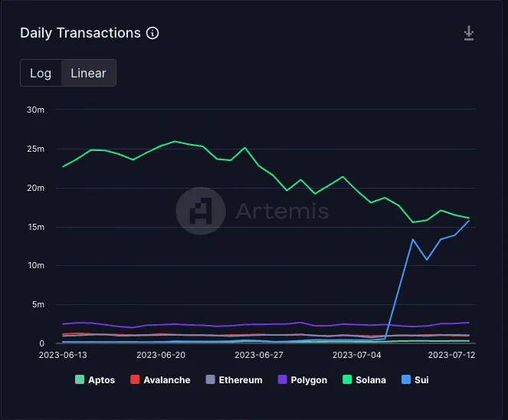Click the Solana line peak near 2023-06-20
508x420 pixels.
coord(175,141)
